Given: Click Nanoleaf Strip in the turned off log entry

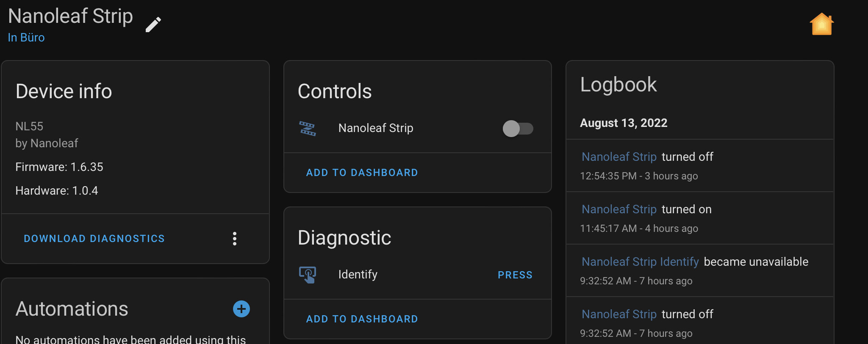Looking at the screenshot, I should 619,157.
